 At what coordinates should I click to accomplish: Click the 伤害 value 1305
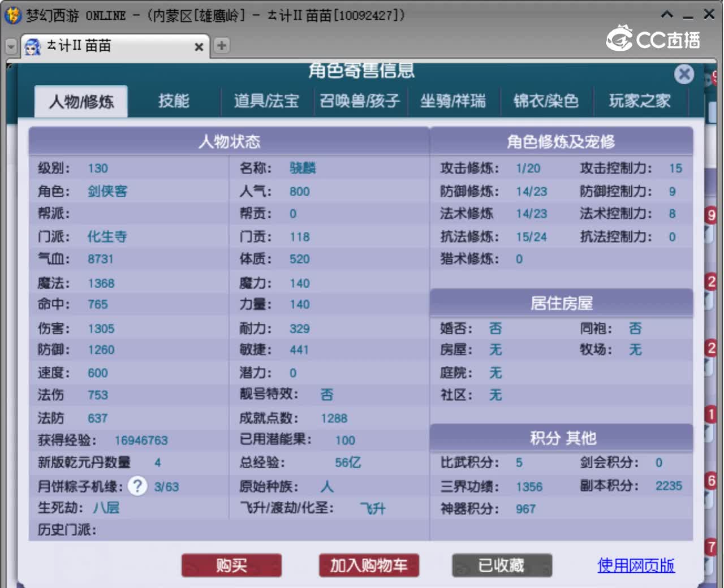101,328
